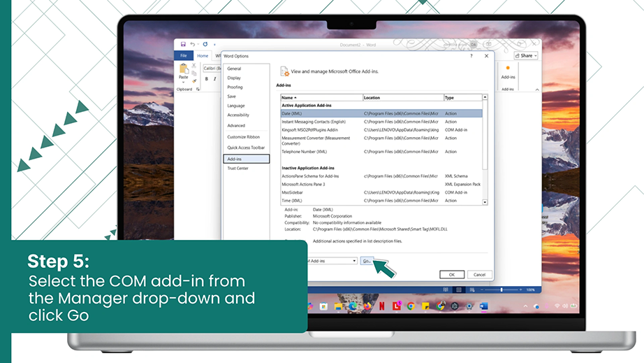Click Cancel in the Word Options dialog

[x=479, y=275]
